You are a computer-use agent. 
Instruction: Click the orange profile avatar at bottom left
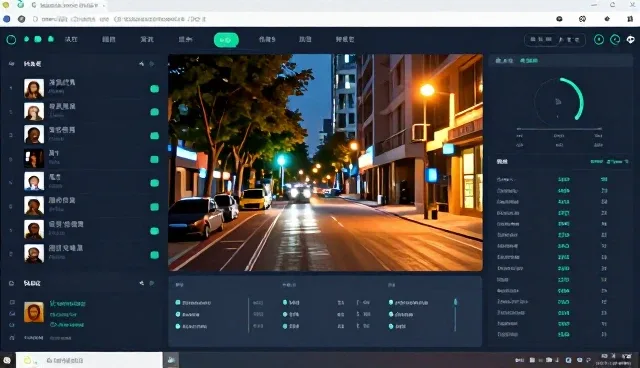coord(34,312)
